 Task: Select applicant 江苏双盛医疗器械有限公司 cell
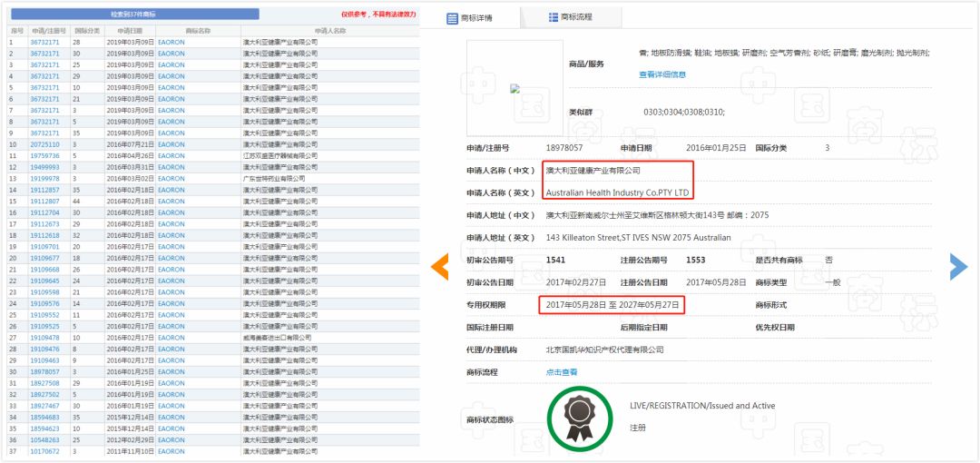pyautogui.click(x=280, y=156)
